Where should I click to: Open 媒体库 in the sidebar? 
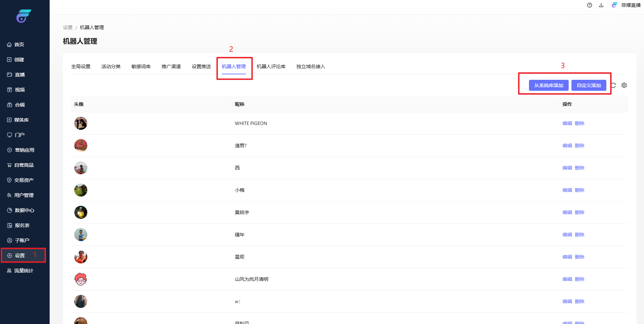tap(21, 120)
